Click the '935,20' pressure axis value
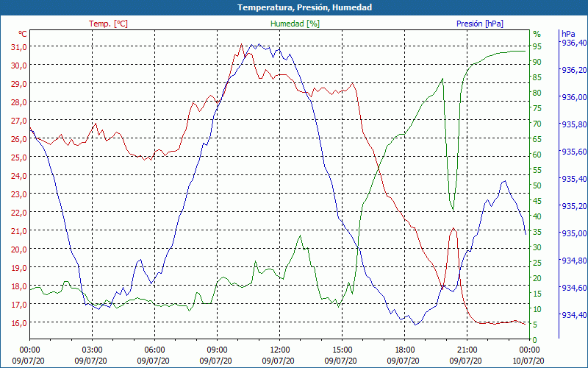 [x=575, y=206]
